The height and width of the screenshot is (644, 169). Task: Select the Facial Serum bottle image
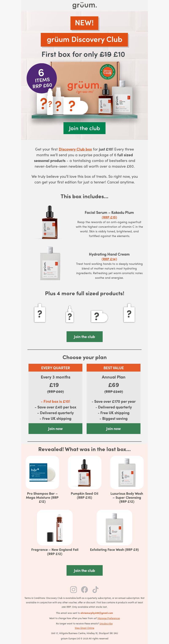(50, 222)
